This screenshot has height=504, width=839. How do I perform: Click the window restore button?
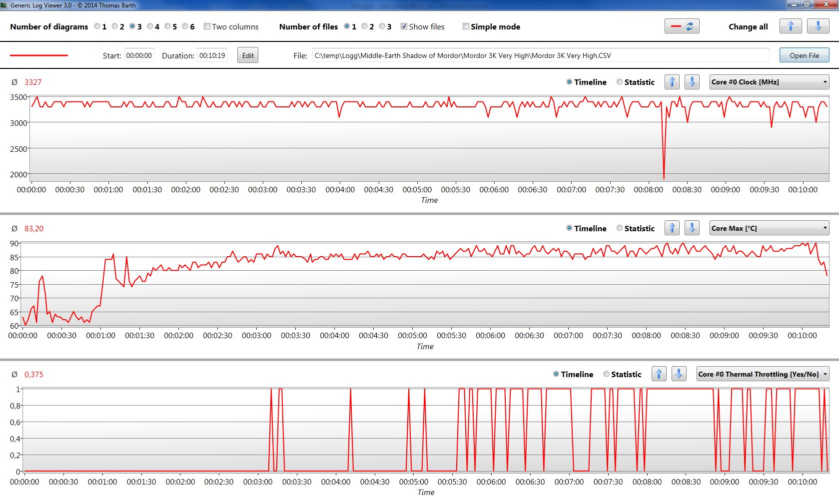(807, 4)
